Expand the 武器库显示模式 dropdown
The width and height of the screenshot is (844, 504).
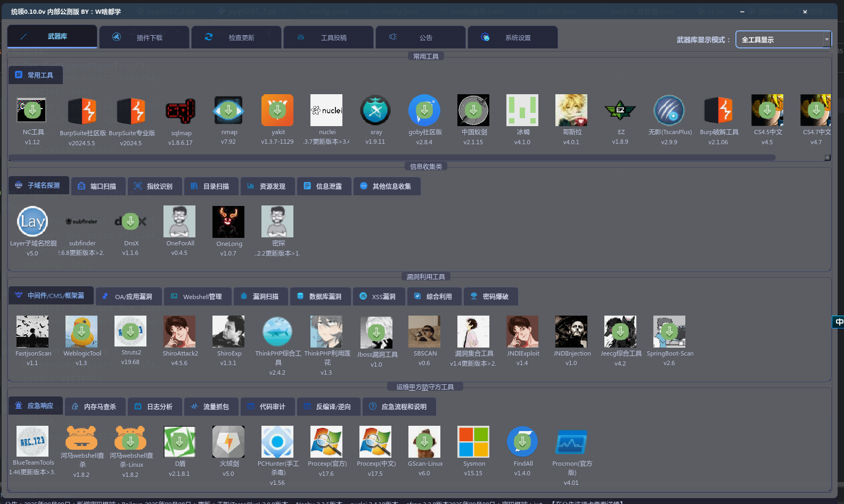pos(826,39)
